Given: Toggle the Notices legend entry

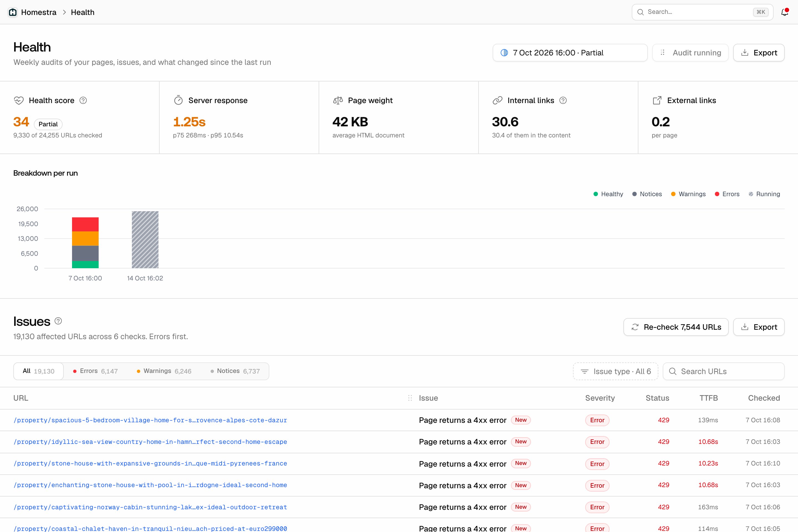Looking at the screenshot, I should point(647,194).
